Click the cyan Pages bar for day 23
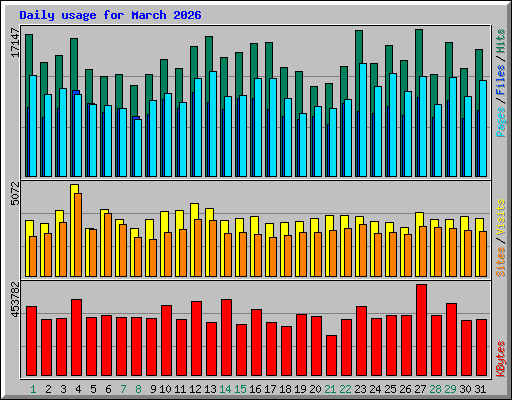Viewport: 512px width, 400px height. coord(363,120)
